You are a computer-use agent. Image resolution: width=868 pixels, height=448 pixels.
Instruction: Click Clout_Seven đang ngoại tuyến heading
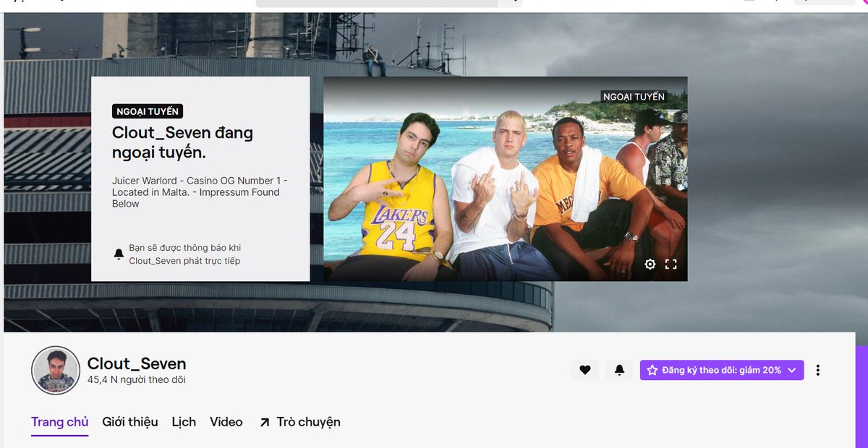(182, 143)
